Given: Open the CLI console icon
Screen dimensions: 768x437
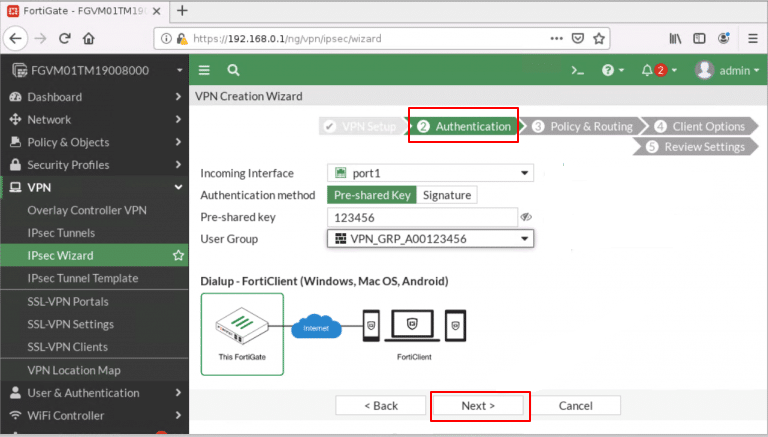Looking at the screenshot, I should tap(577, 70).
